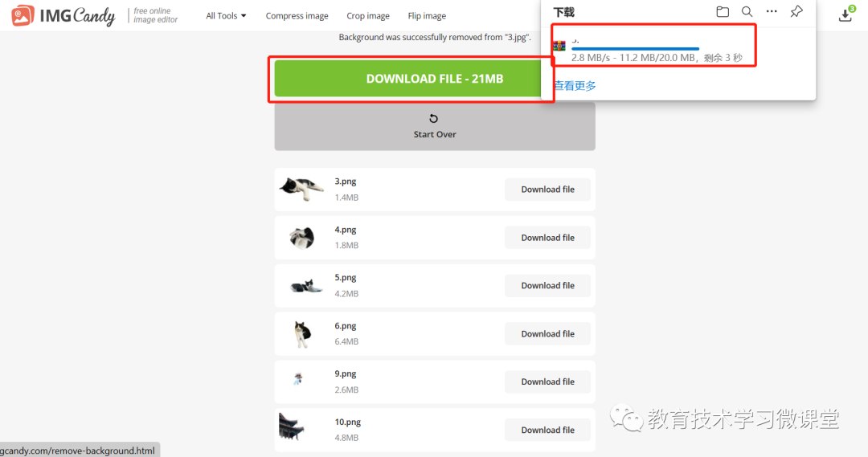Click the background removed success message
The image size is (868, 457).
click(x=435, y=37)
